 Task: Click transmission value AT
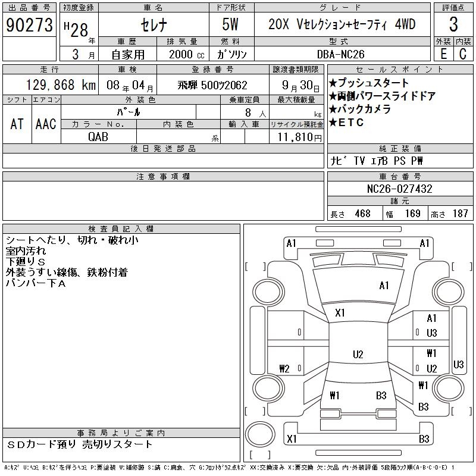17,124
